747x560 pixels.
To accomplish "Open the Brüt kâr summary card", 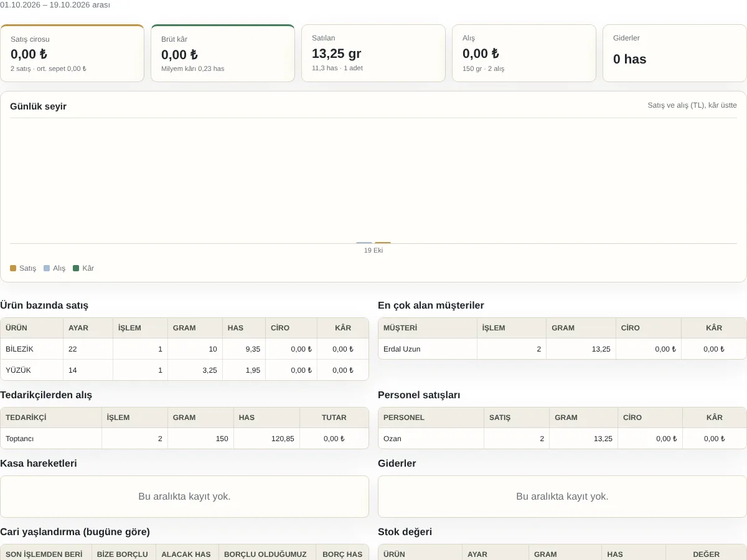I will (223, 53).
